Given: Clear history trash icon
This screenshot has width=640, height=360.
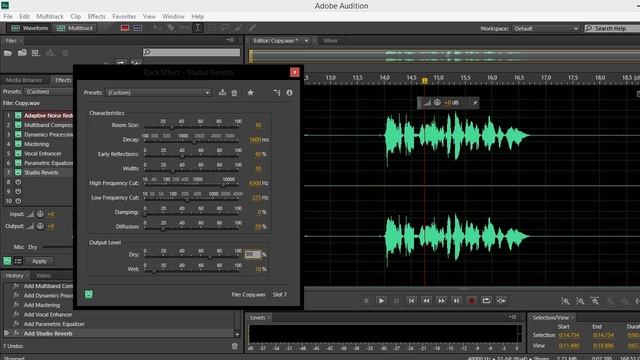Looking at the screenshot, I should point(235,346).
